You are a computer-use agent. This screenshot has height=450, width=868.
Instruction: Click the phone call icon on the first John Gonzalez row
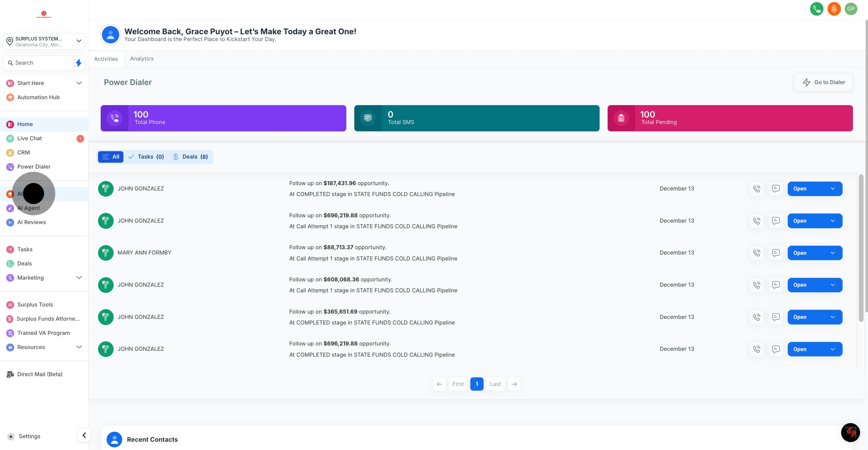click(x=757, y=188)
